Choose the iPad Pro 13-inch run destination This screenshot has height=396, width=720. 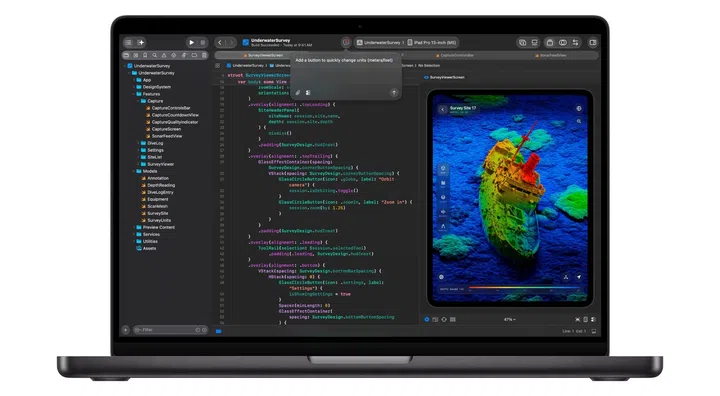pos(432,43)
